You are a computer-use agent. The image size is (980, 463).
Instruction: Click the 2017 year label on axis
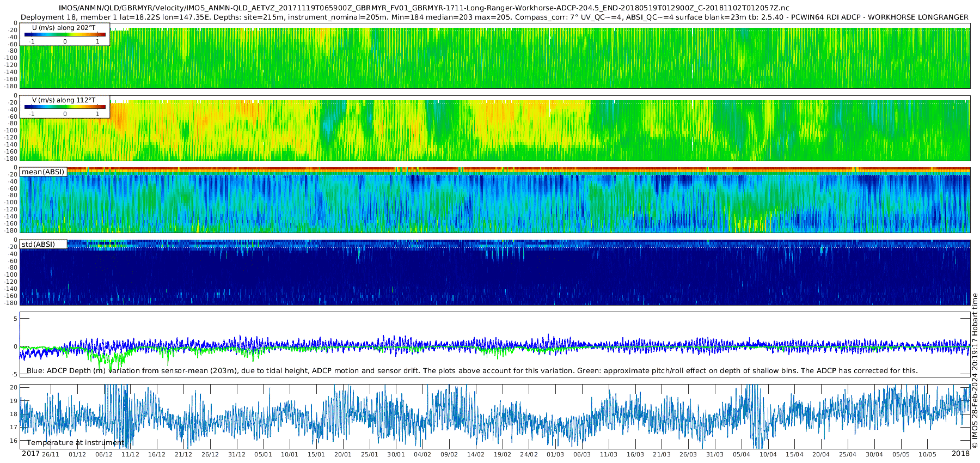[x=30, y=454]
